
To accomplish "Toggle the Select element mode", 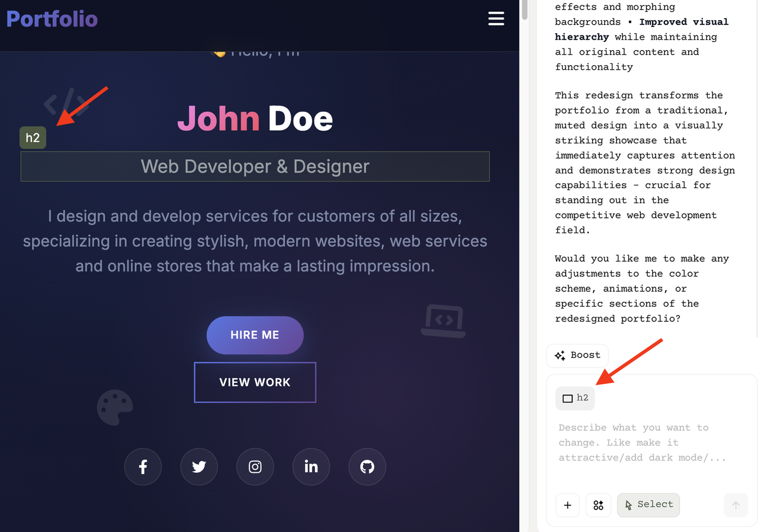I will click(648, 505).
